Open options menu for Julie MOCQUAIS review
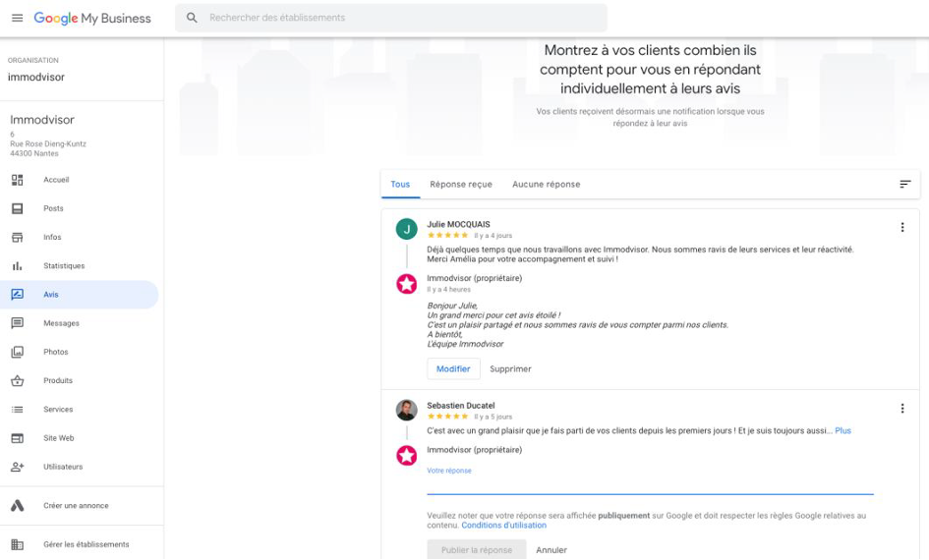The image size is (929, 560). click(x=902, y=227)
